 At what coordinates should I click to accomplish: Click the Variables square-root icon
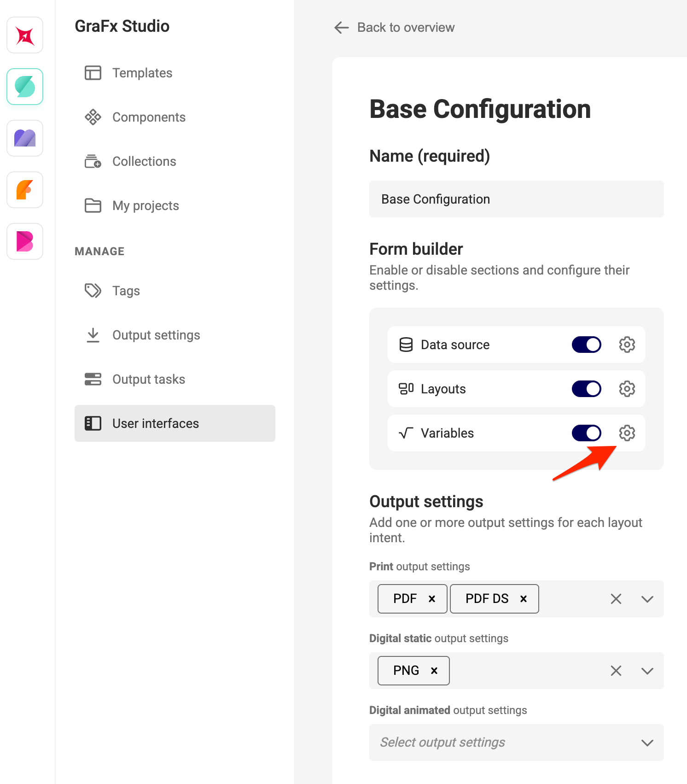[x=406, y=433]
